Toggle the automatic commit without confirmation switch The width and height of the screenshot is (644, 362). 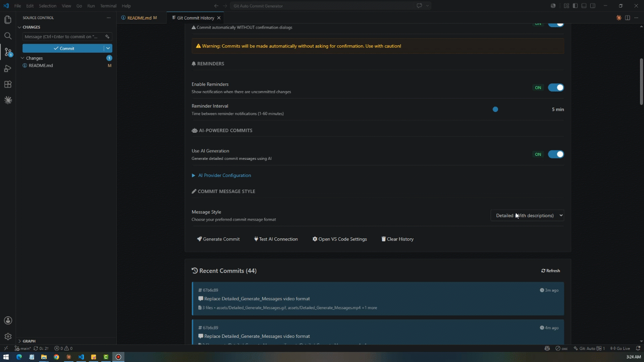pos(556,24)
